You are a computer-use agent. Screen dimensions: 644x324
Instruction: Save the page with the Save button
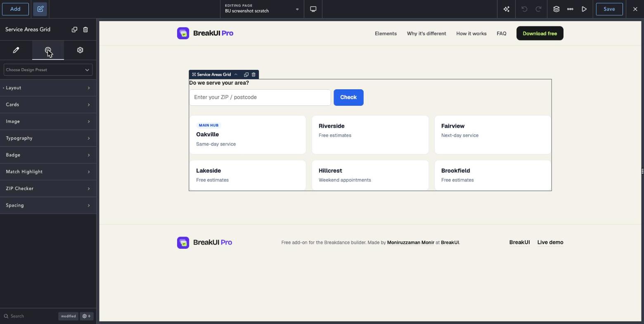pyautogui.click(x=609, y=9)
